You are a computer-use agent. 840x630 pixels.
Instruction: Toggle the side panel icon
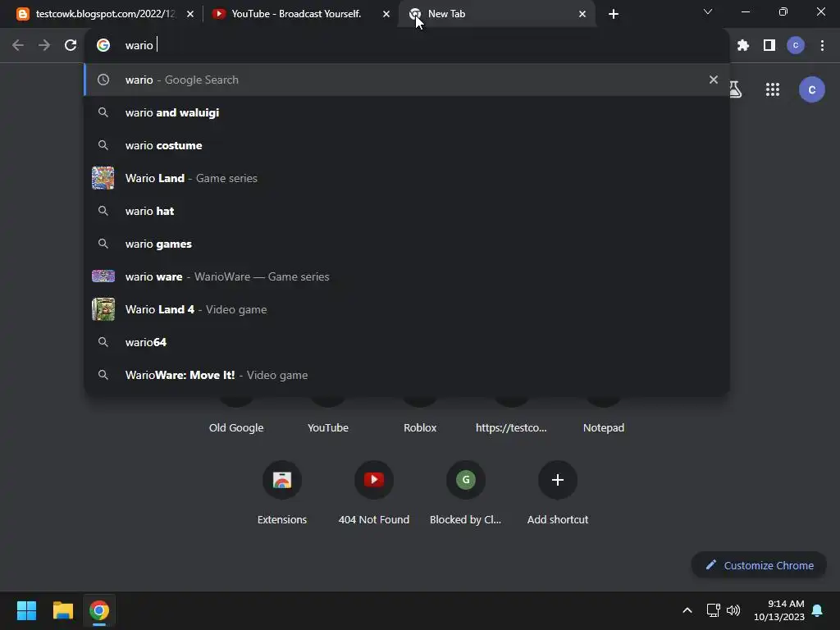pyautogui.click(x=769, y=45)
